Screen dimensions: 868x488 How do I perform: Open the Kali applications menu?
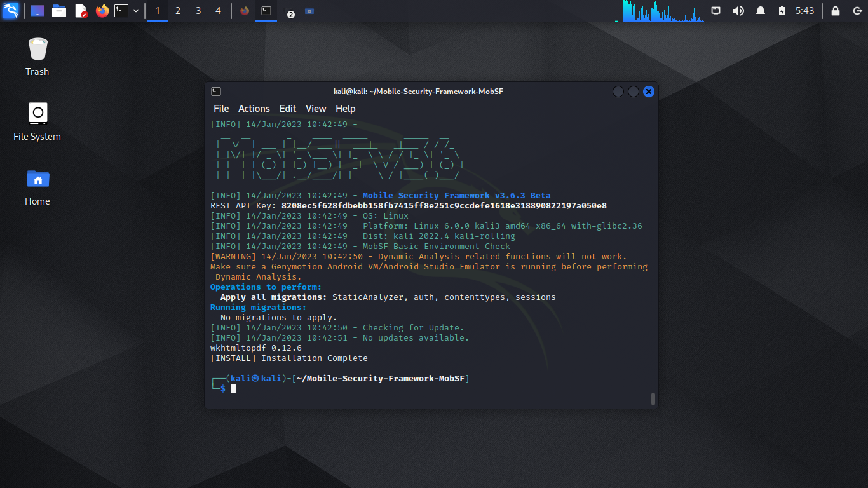pyautogui.click(x=11, y=11)
